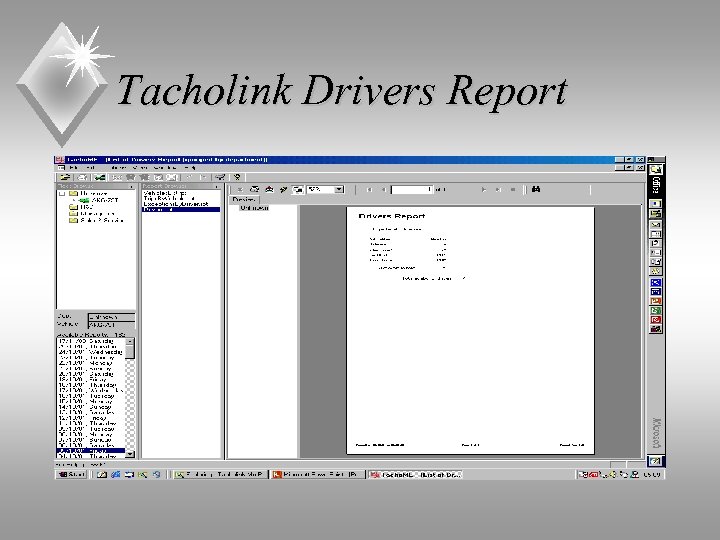This screenshot has height=540, width=720.
Task: Click the green icon on the Office shortcut bar
Action: 656,310
